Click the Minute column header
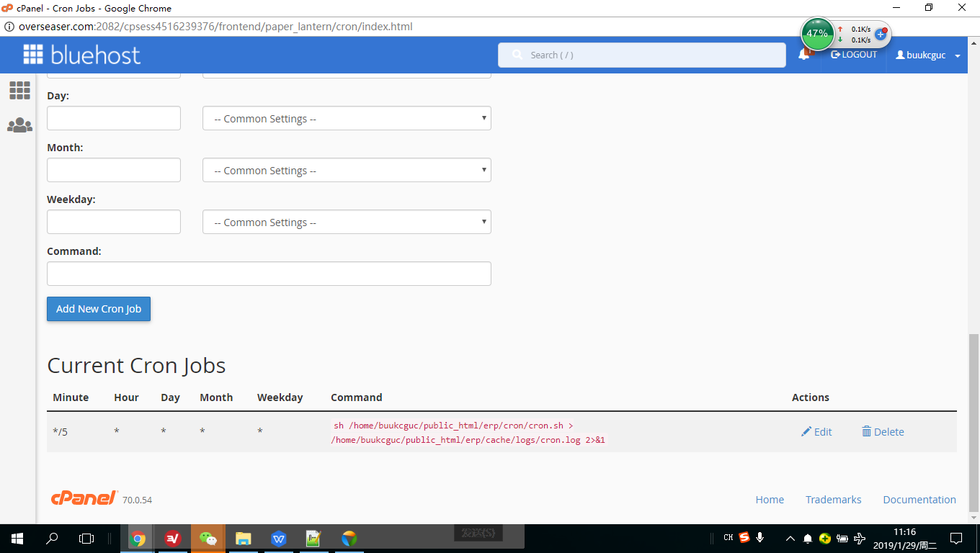The width and height of the screenshot is (980, 553). (71, 397)
